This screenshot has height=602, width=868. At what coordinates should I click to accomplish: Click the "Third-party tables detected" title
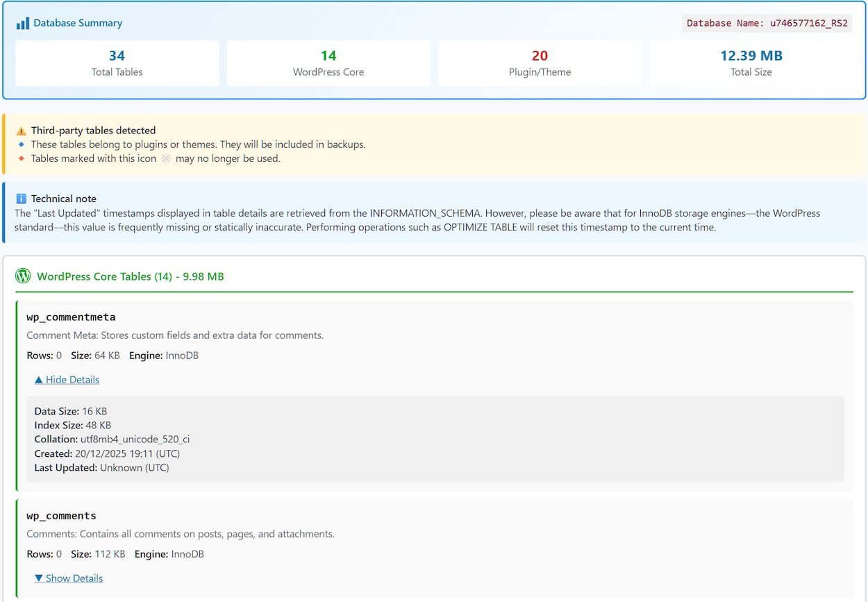pyautogui.click(x=93, y=131)
